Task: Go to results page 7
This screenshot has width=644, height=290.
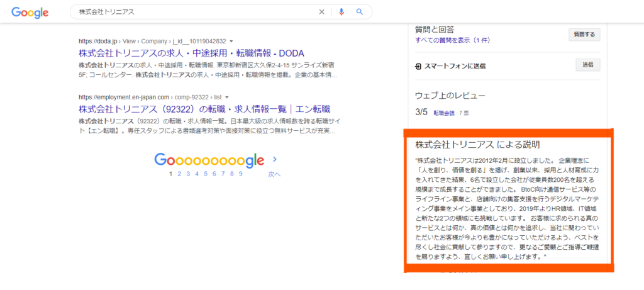Action: click(223, 174)
